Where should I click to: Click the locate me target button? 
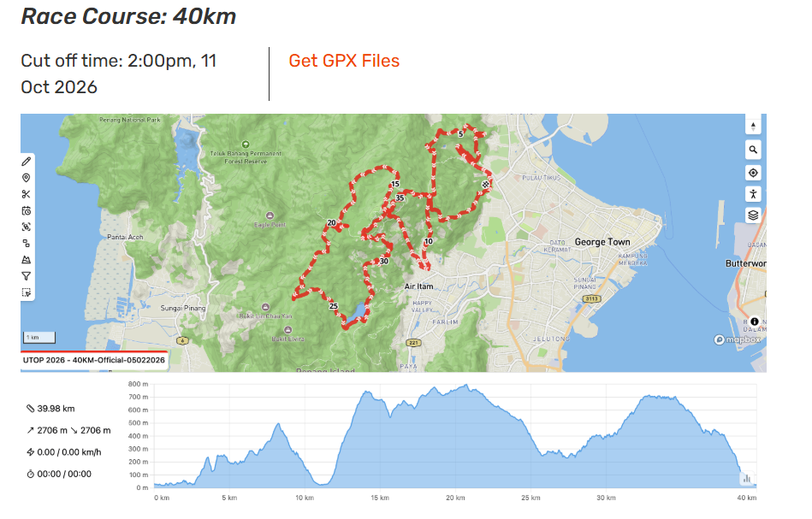pos(753,173)
